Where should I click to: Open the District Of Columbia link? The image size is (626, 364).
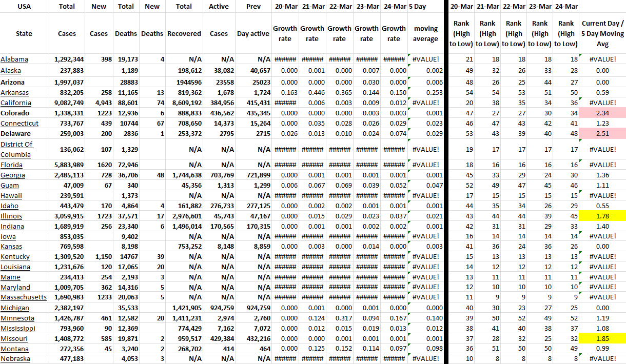17,149
